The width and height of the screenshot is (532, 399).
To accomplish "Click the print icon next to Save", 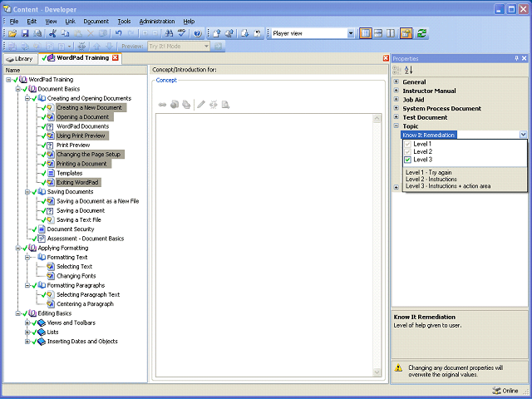I will coord(37,33).
